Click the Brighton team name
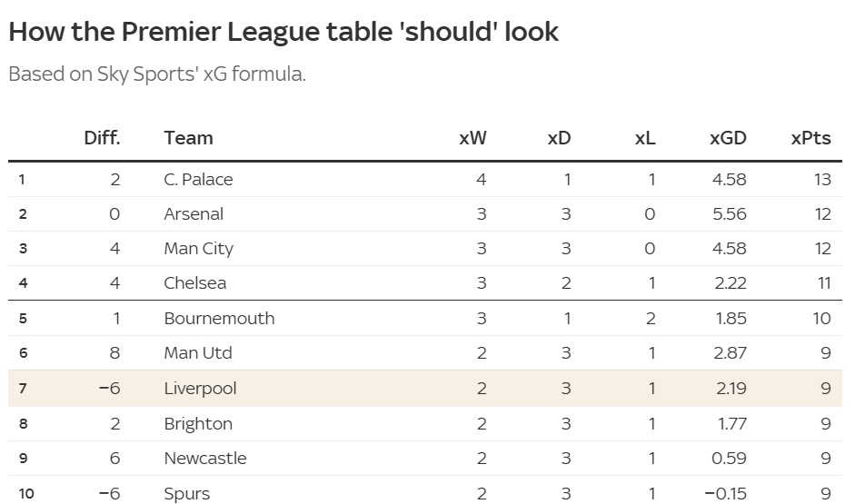 point(197,424)
